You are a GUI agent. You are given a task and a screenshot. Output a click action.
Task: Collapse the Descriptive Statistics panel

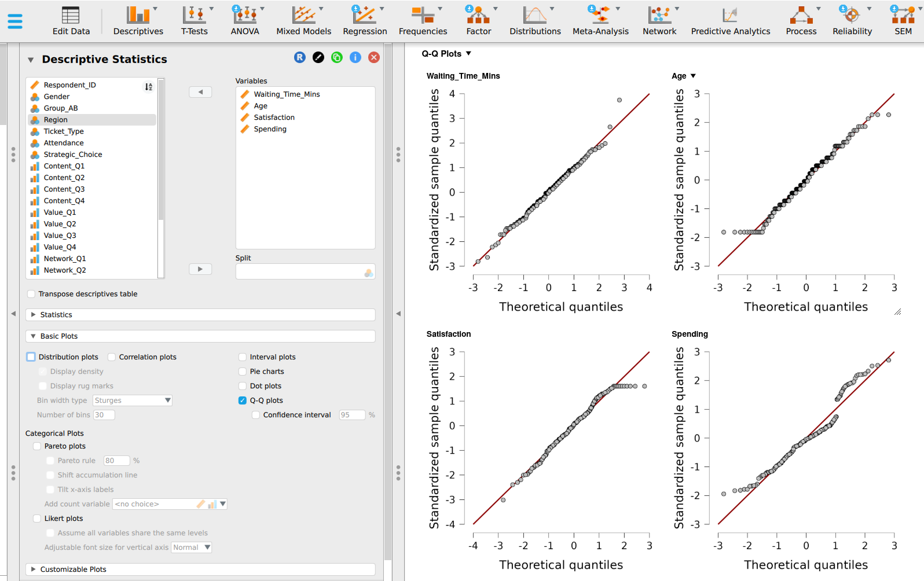(31, 60)
